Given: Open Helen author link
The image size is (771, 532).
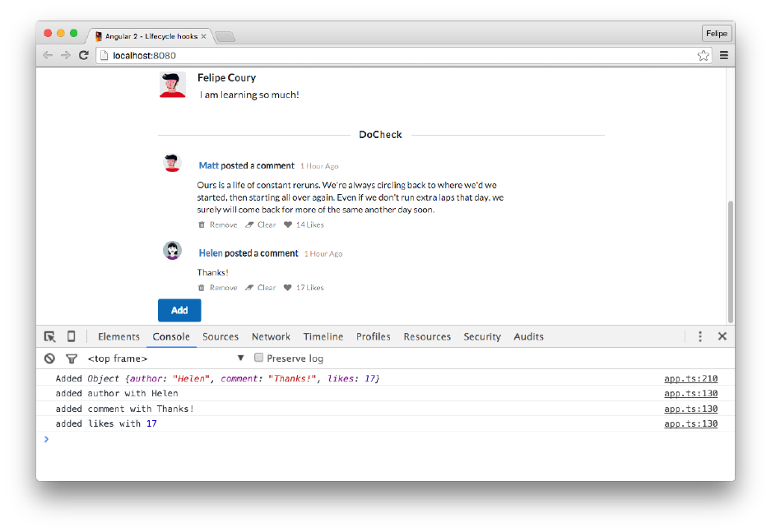Looking at the screenshot, I should (211, 253).
